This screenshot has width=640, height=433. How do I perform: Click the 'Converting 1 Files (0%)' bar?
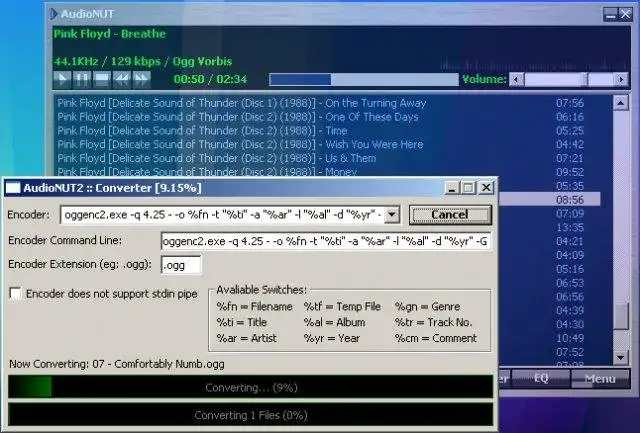[x=251, y=415]
